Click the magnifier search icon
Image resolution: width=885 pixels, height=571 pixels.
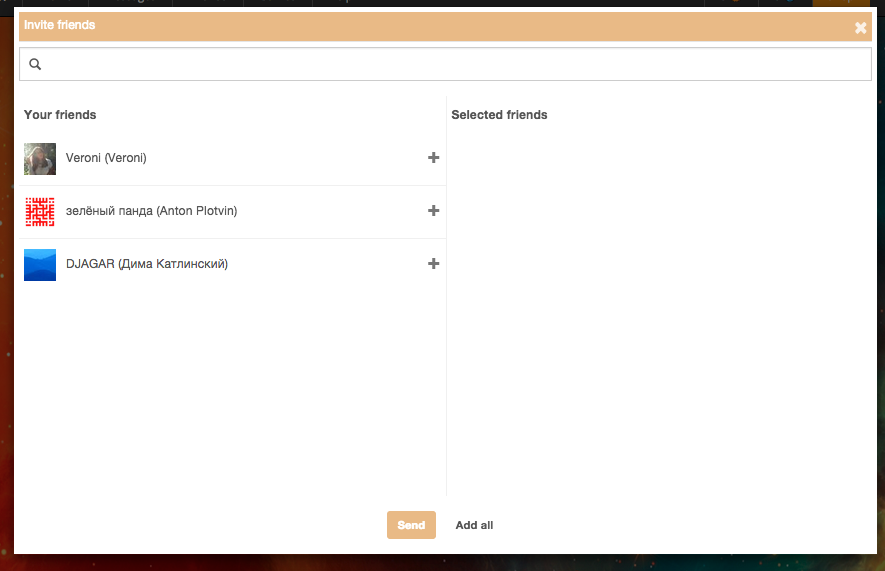[x=35, y=65]
